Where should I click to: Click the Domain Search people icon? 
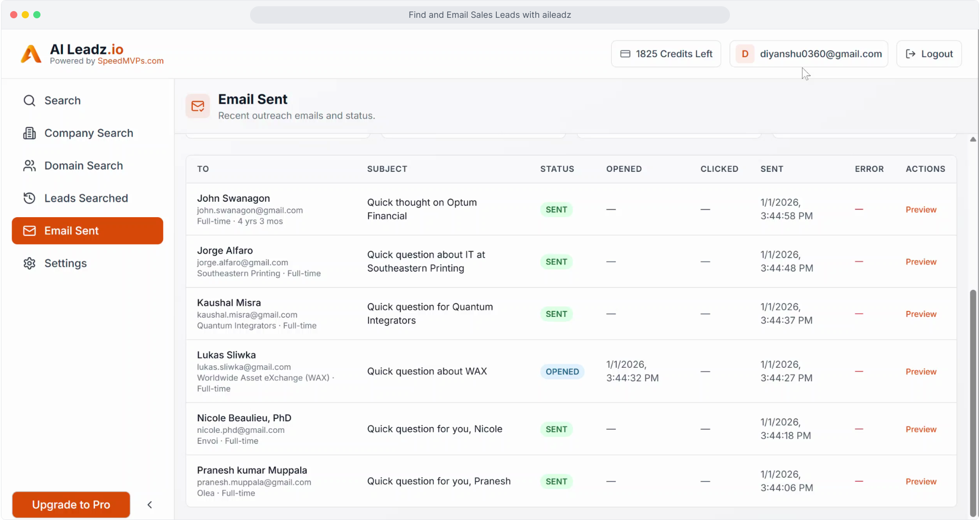tap(29, 166)
